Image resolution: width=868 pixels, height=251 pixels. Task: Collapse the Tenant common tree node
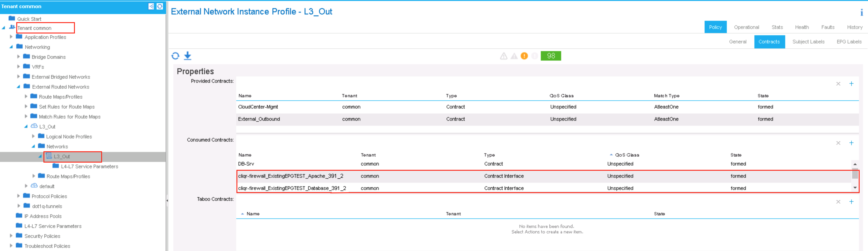(3, 28)
